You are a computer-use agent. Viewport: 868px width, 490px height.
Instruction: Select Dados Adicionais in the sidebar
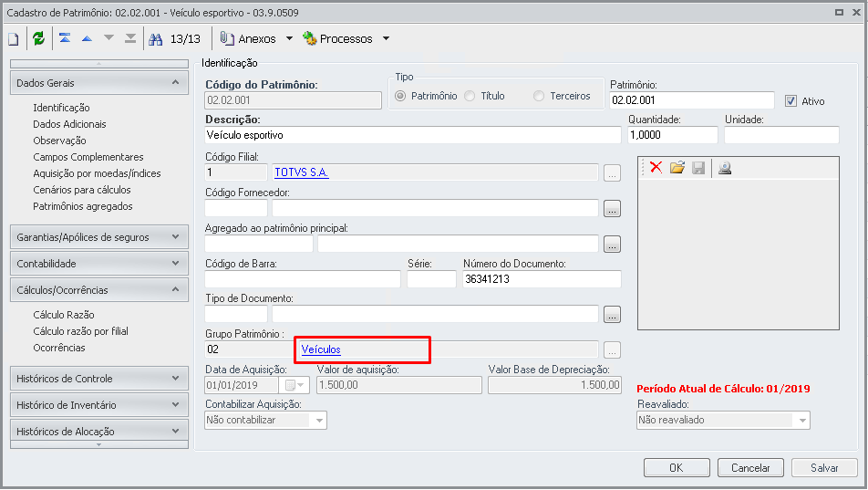pyautogui.click(x=69, y=124)
